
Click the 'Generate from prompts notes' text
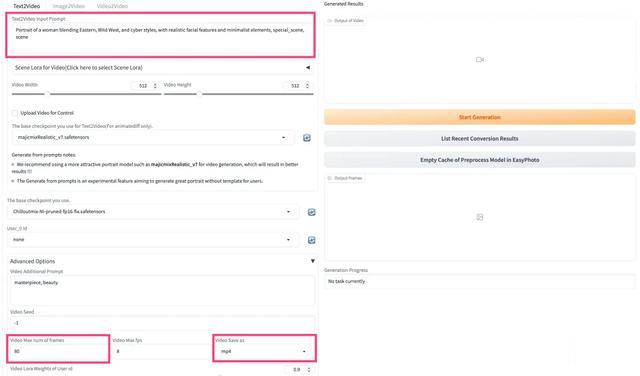44,155
